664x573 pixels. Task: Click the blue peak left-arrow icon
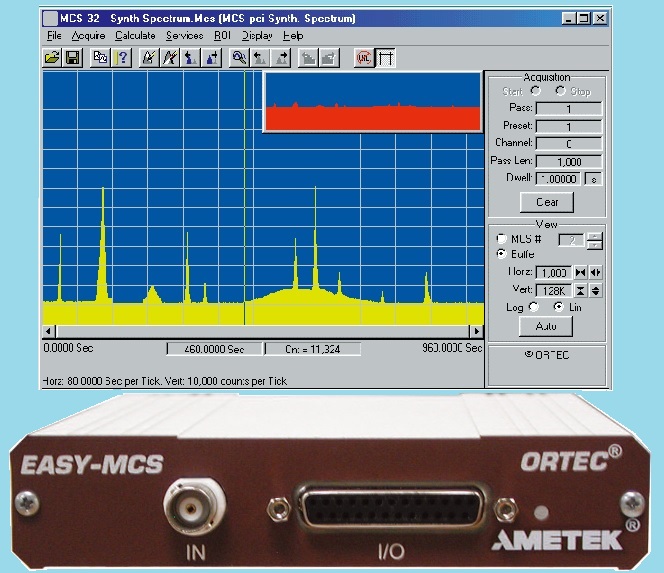(191, 58)
